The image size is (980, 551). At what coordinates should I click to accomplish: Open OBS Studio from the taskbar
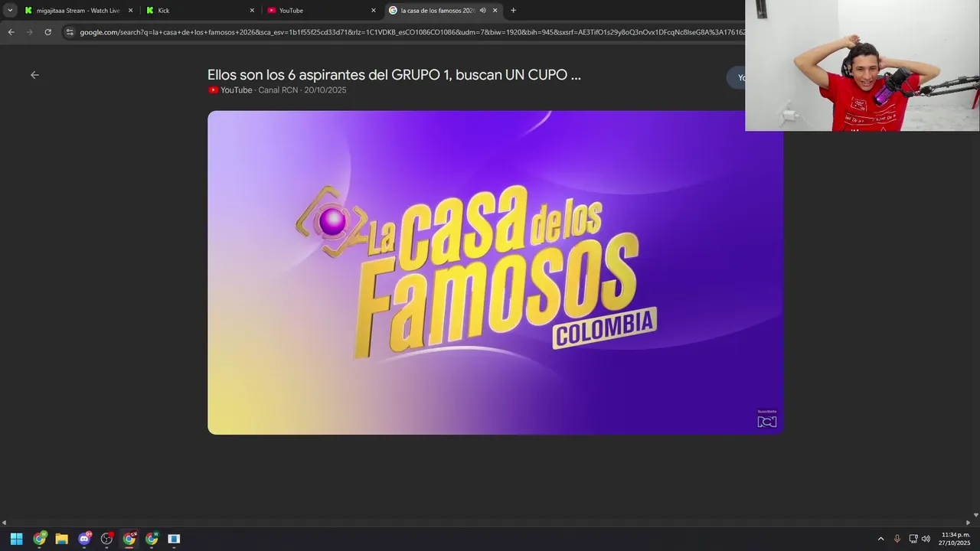(106, 539)
